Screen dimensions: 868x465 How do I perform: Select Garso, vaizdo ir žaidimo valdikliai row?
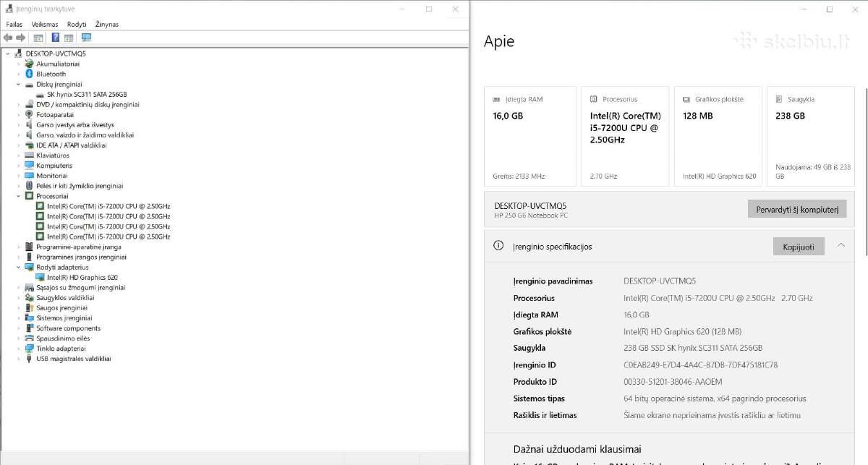point(85,135)
